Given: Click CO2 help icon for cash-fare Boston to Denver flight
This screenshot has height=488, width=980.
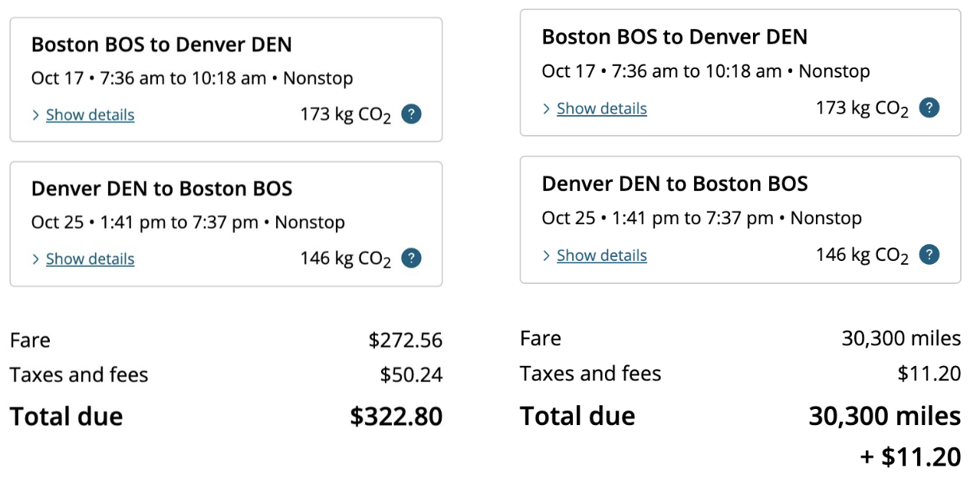Looking at the screenshot, I should pyautogui.click(x=411, y=115).
